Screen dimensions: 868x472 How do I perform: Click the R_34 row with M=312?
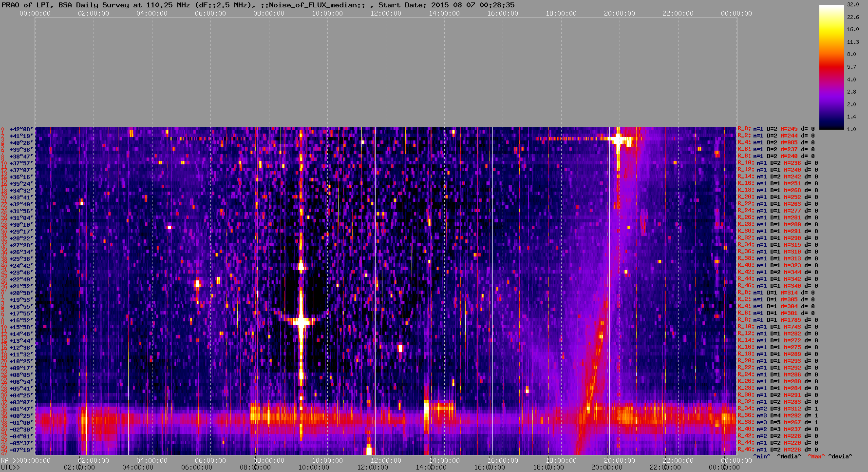click(778, 409)
